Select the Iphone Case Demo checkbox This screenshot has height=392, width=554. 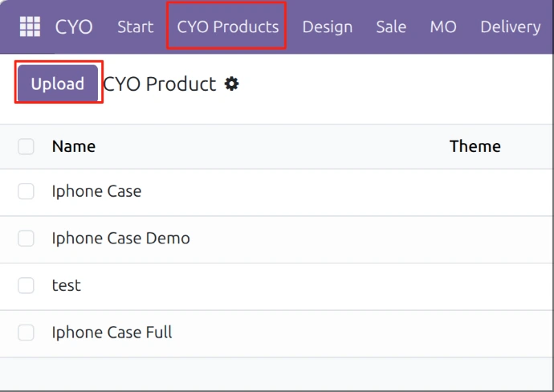(26, 239)
